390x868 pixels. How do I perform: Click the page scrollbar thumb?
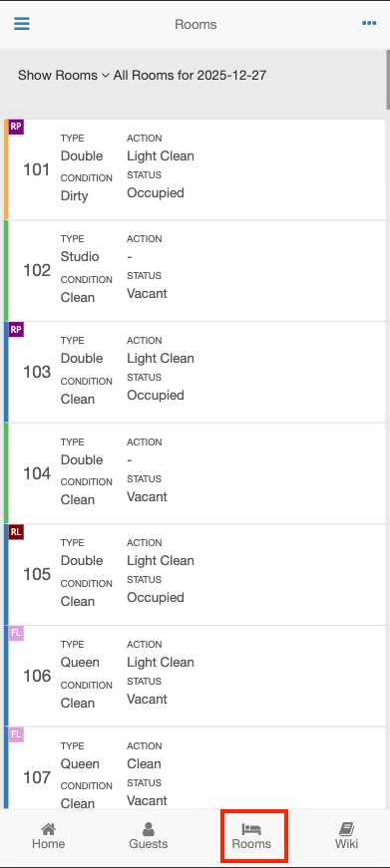388,81
